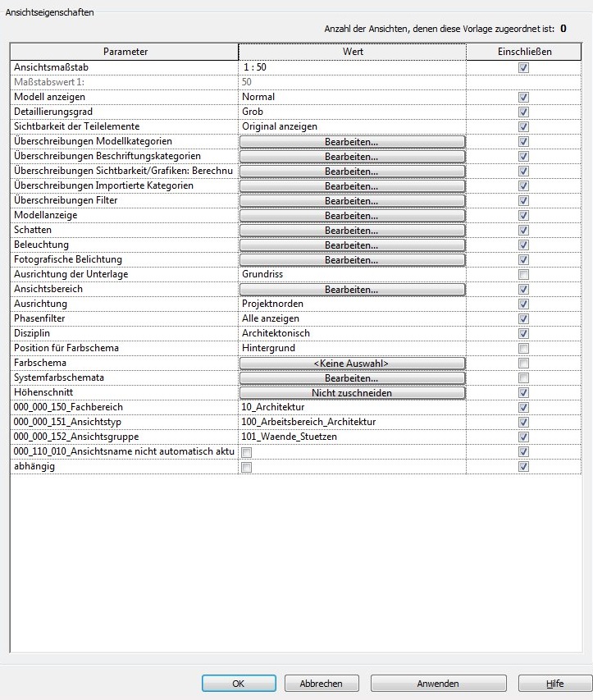Change the Disziplin Architektonisch value
This screenshot has width=593, height=700.
pos(352,334)
